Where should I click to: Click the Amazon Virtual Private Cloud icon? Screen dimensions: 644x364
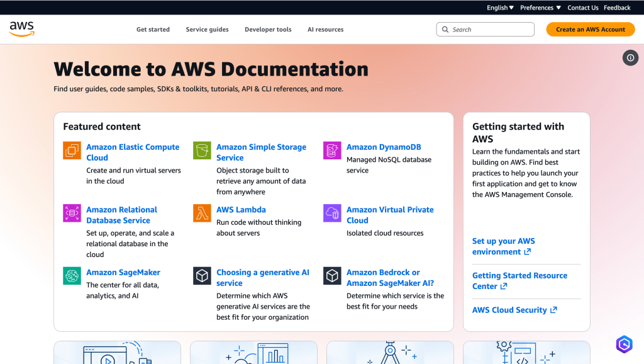332,213
